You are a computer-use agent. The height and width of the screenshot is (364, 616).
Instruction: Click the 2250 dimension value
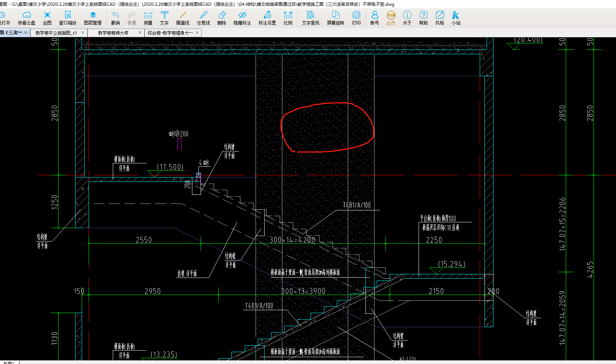tap(434, 240)
